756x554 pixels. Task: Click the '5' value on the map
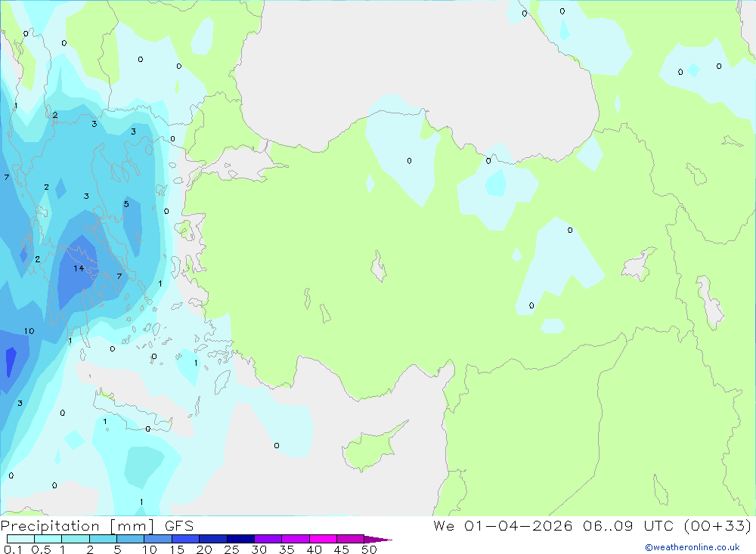(125, 204)
